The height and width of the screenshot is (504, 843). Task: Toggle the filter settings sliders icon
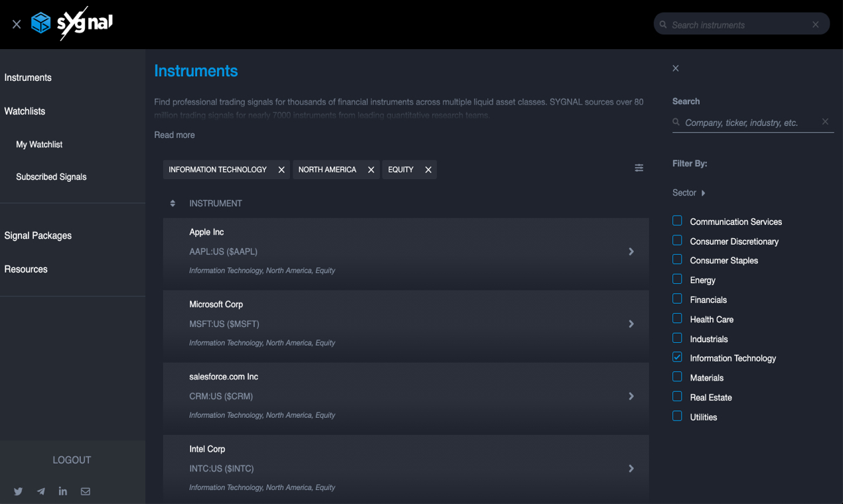(x=639, y=168)
